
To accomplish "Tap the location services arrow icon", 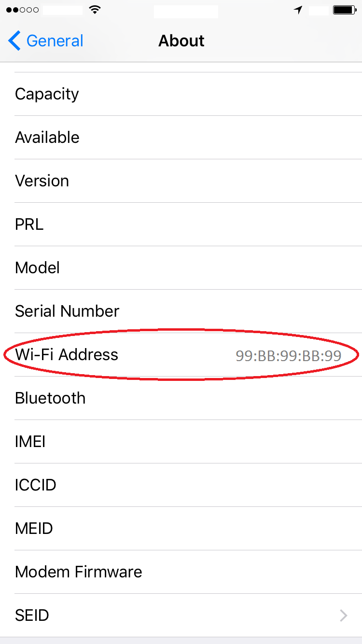I will [x=298, y=10].
